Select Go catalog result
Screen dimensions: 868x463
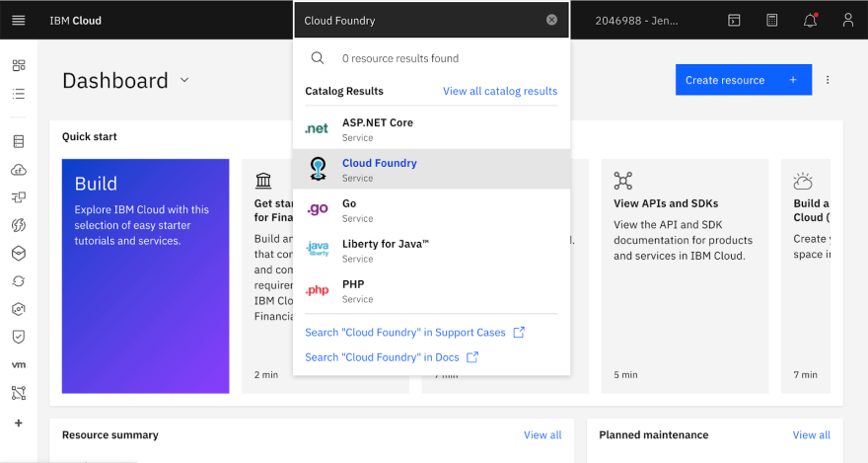pyautogui.click(x=431, y=209)
